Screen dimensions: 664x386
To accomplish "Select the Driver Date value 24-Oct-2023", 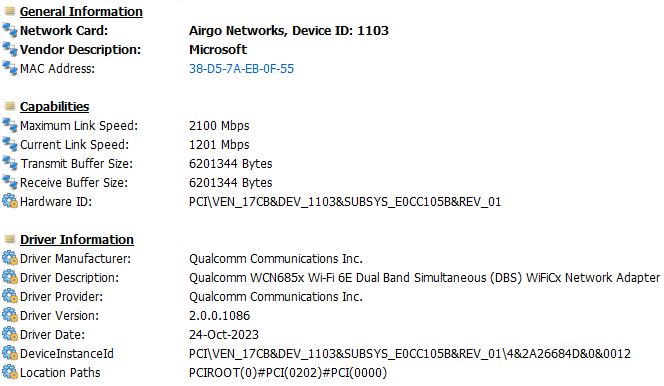I will tap(224, 335).
